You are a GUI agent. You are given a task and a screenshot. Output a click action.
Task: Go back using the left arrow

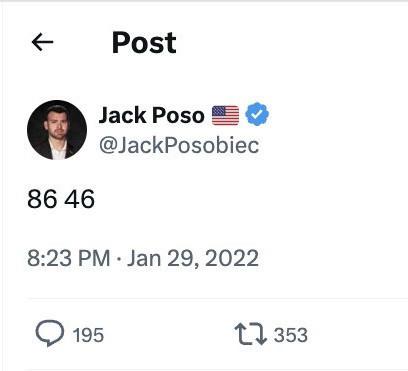pyautogui.click(x=42, y=42)
